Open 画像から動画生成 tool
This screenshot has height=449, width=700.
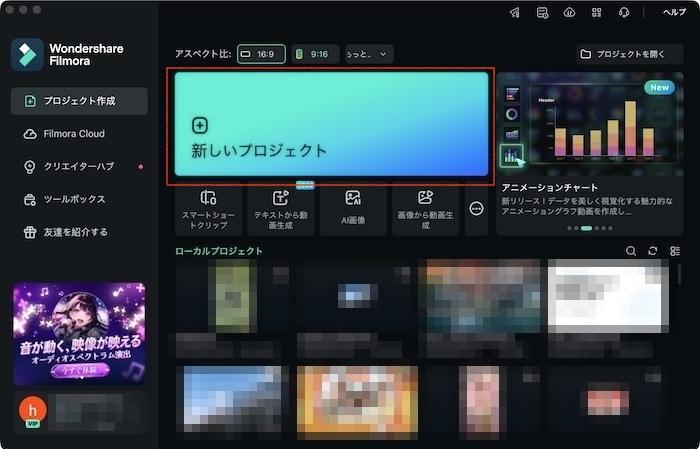[425, 210]
